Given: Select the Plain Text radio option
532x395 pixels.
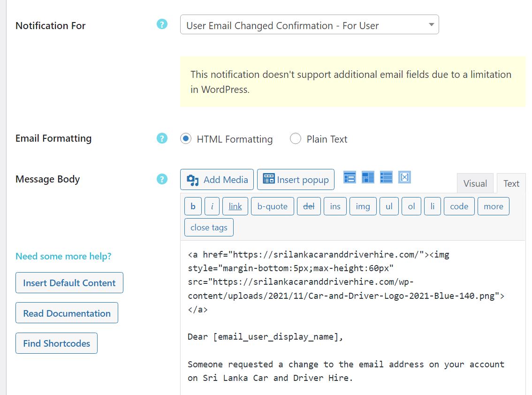Looking at the screenshot, I should tap(296, 139).
